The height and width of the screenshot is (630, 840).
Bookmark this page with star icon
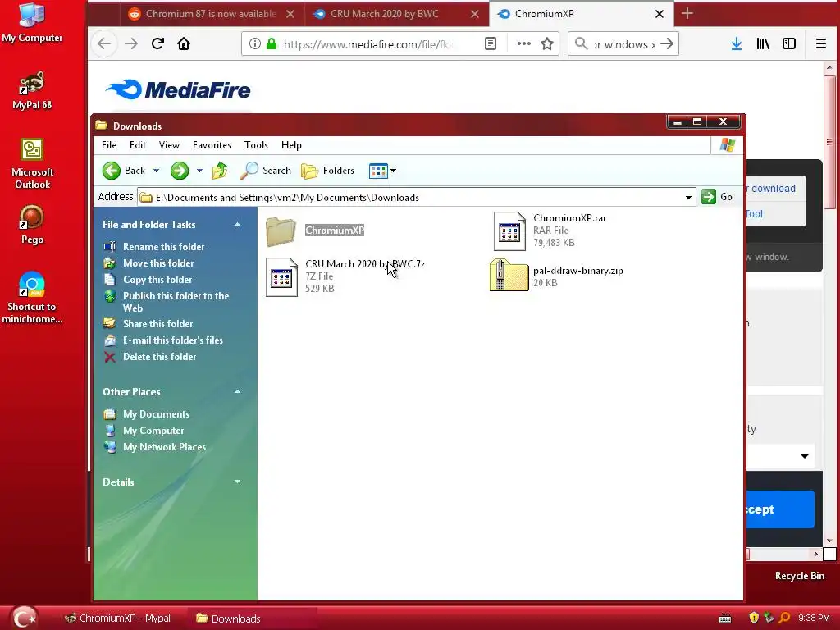547,44
